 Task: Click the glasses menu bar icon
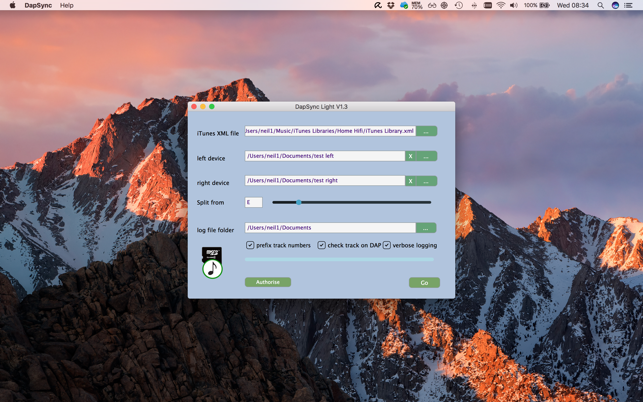[x=432, y=5]
